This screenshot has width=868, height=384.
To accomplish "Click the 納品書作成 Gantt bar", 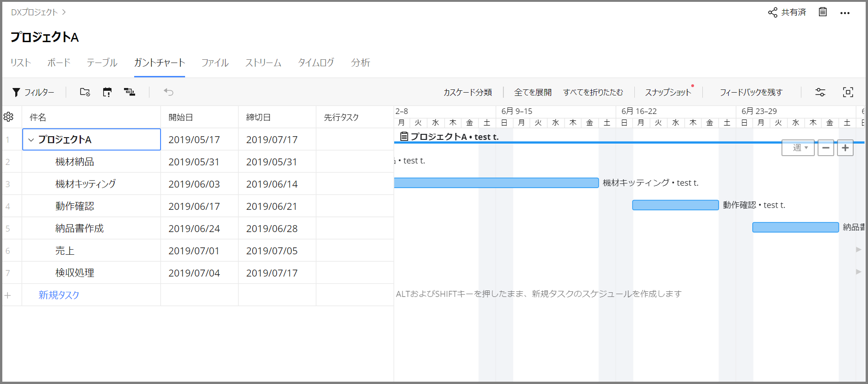I will pyautogui.click(x=795, y=227).
